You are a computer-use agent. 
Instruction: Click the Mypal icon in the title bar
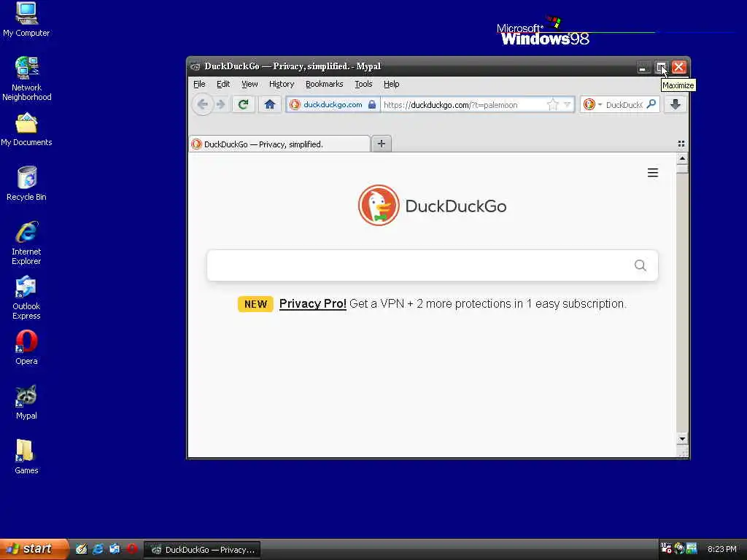(x=196, y=66)
